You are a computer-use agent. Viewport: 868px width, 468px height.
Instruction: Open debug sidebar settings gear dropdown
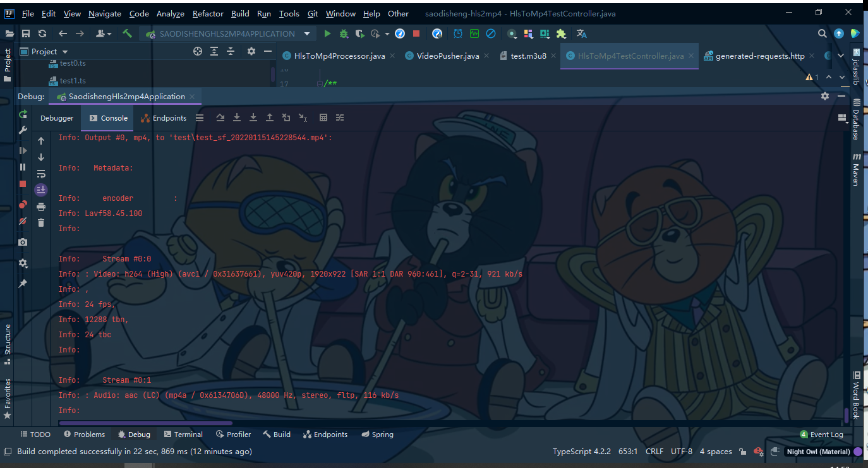pyautogui.click(x=23, y=263)
